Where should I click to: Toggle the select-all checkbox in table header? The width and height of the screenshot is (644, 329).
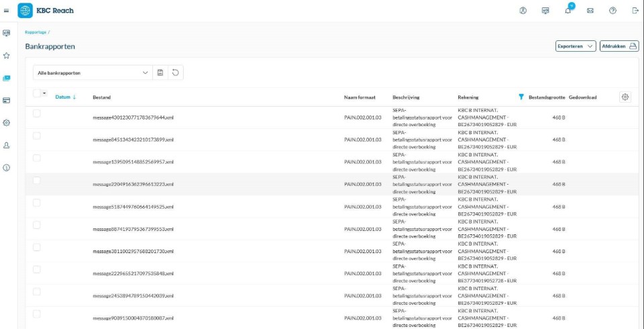pos(37,93)
